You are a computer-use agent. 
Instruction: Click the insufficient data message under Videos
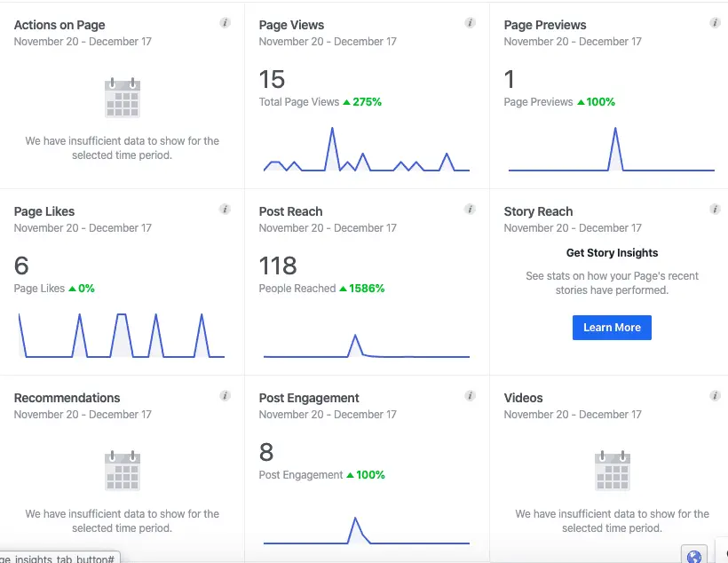tap(612, 520)
